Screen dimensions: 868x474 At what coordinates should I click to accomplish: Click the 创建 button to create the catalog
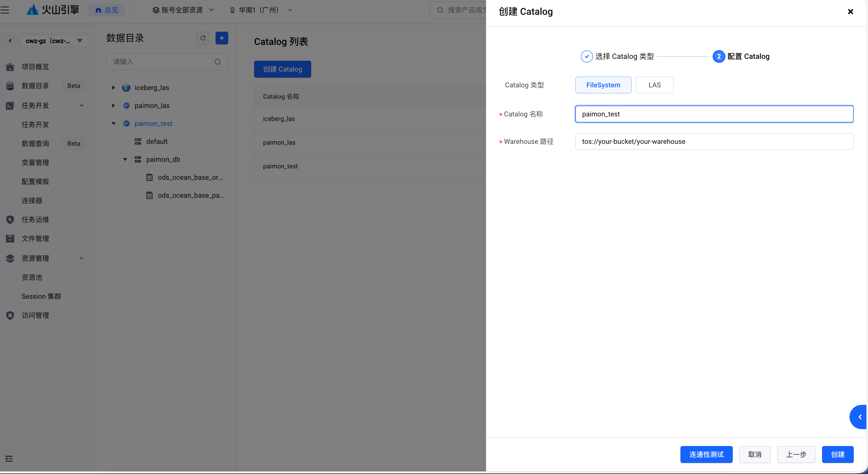[x=837, y=454]
